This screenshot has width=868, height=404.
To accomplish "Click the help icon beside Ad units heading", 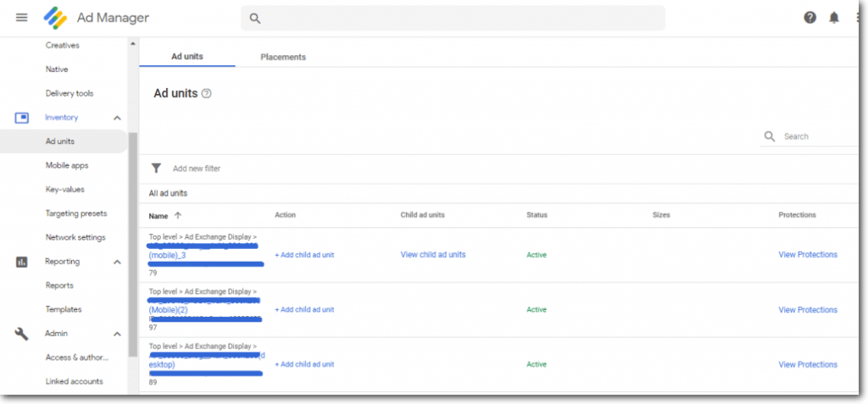I will click(x=206, y=94).
